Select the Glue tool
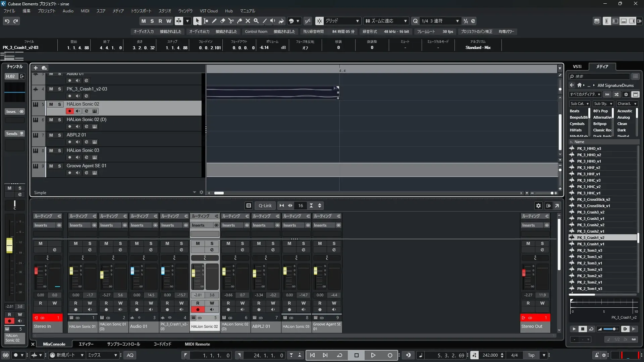 click(x=239, y=21)
